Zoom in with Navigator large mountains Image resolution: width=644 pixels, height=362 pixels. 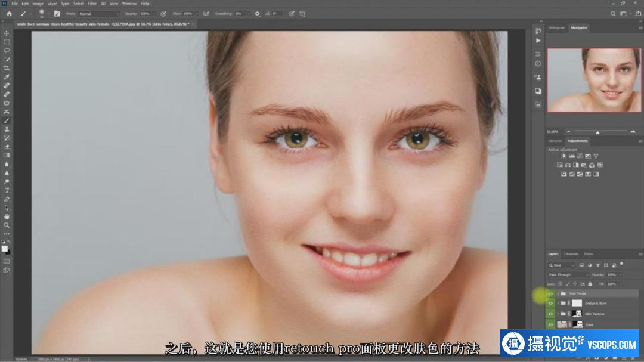coord(633,132)
